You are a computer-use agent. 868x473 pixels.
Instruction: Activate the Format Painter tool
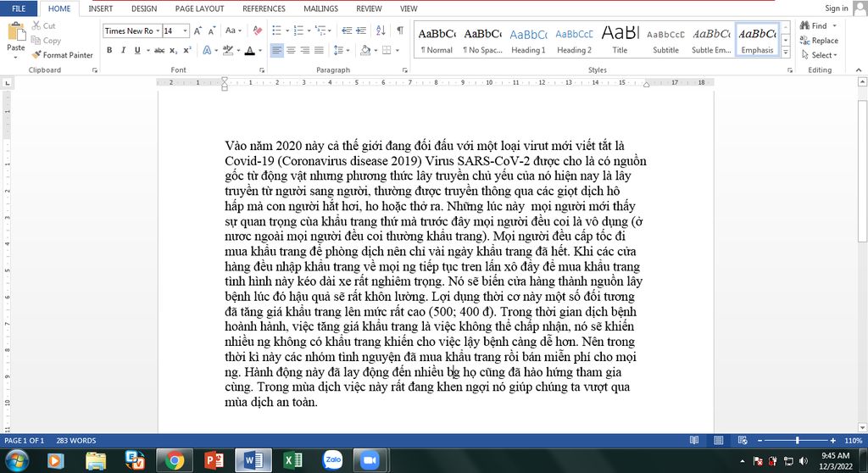point(62,55)
